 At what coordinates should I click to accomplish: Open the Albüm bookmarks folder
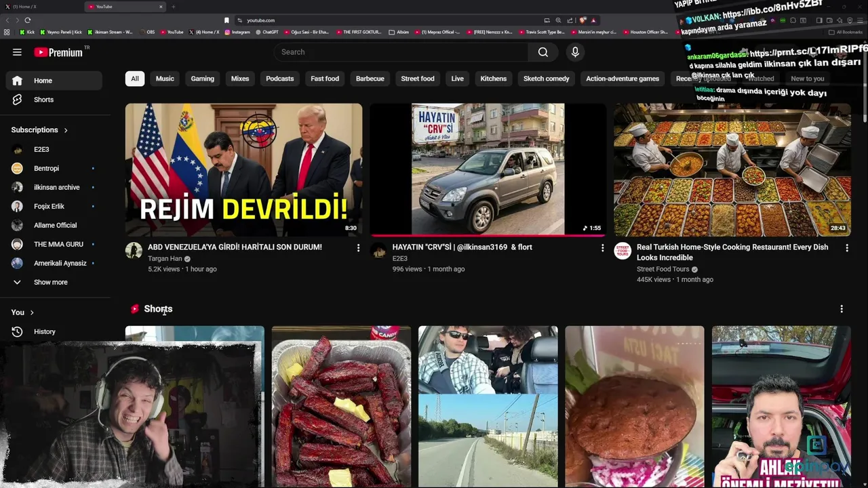click(399, 32)
